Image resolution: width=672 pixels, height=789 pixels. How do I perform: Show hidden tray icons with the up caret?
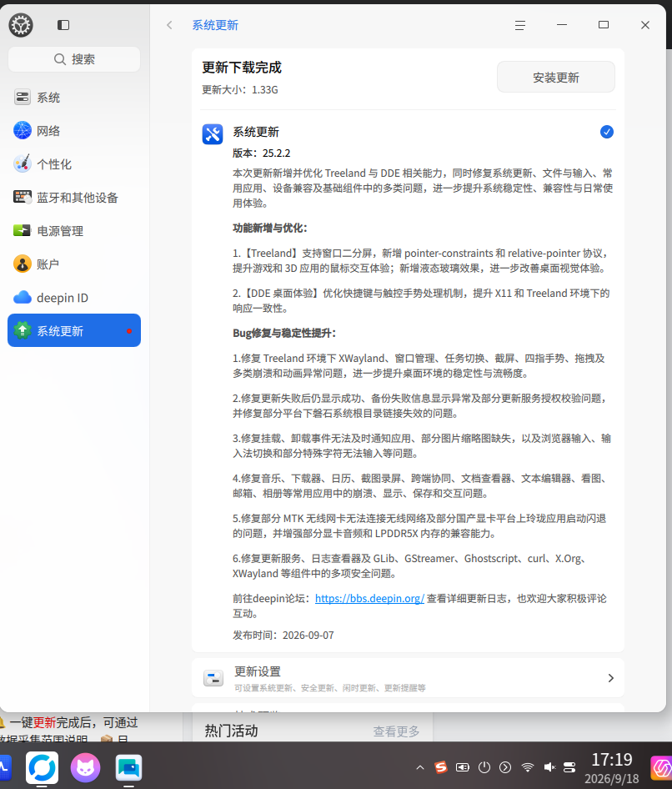click(x=420, y=767)
